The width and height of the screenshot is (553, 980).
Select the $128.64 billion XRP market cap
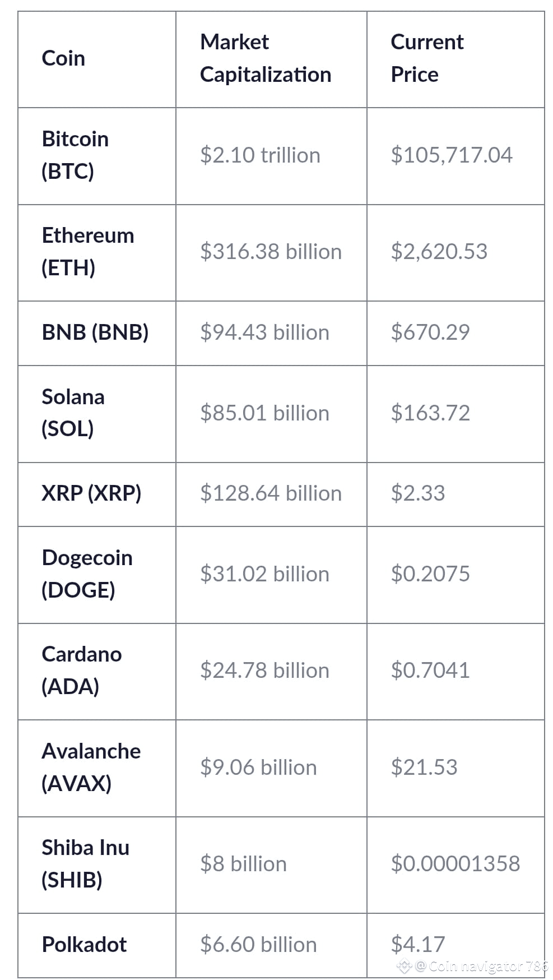coord(271,493)
